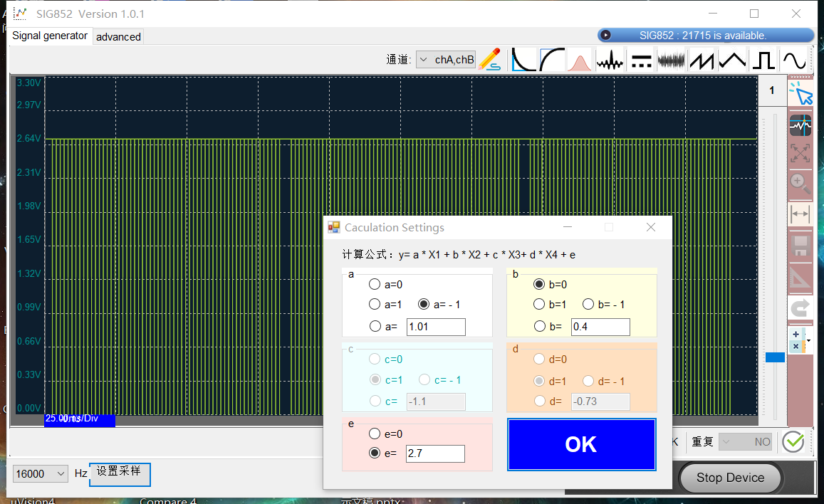
Task: Switch to the advanced tab
Action: coord(118,37)
